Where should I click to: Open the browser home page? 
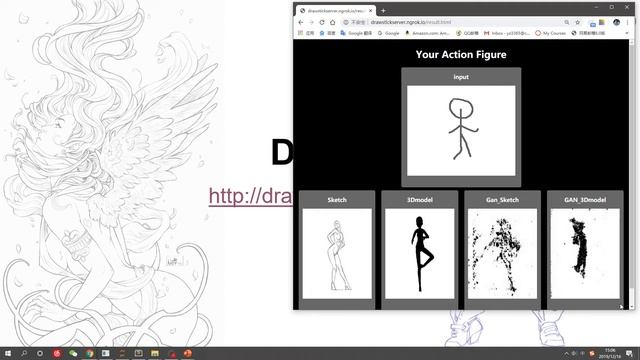pyautogui.click(x=333, y=22)
